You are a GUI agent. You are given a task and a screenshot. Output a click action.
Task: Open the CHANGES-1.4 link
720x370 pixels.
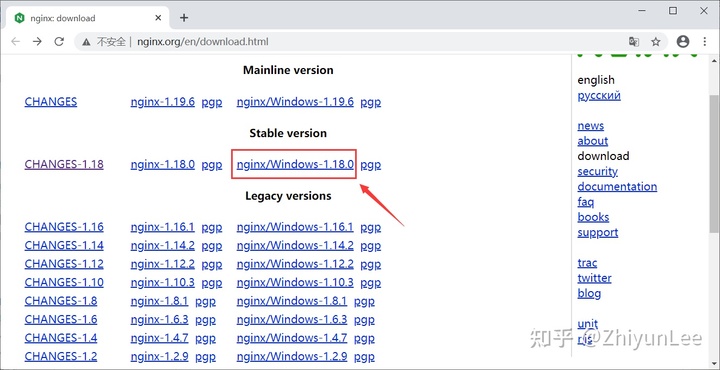61,338
